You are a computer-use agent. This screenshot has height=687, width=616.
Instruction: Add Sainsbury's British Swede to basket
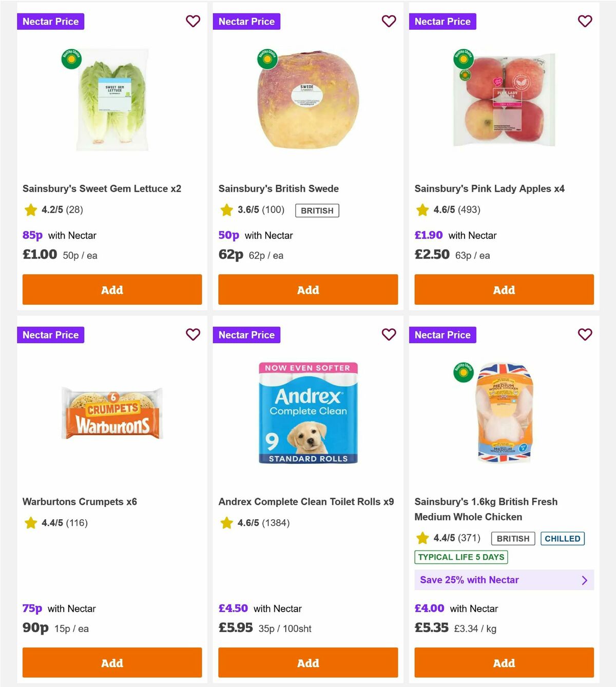[308, 289]
